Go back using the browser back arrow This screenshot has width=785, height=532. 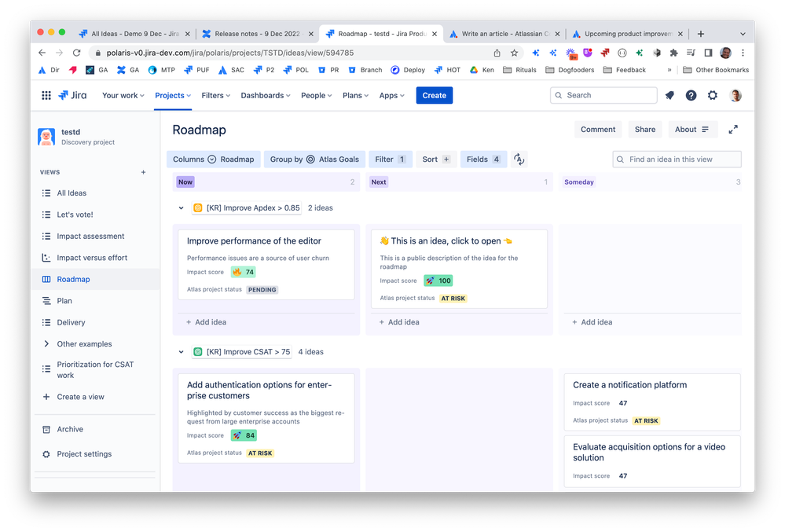coord(42,53)
